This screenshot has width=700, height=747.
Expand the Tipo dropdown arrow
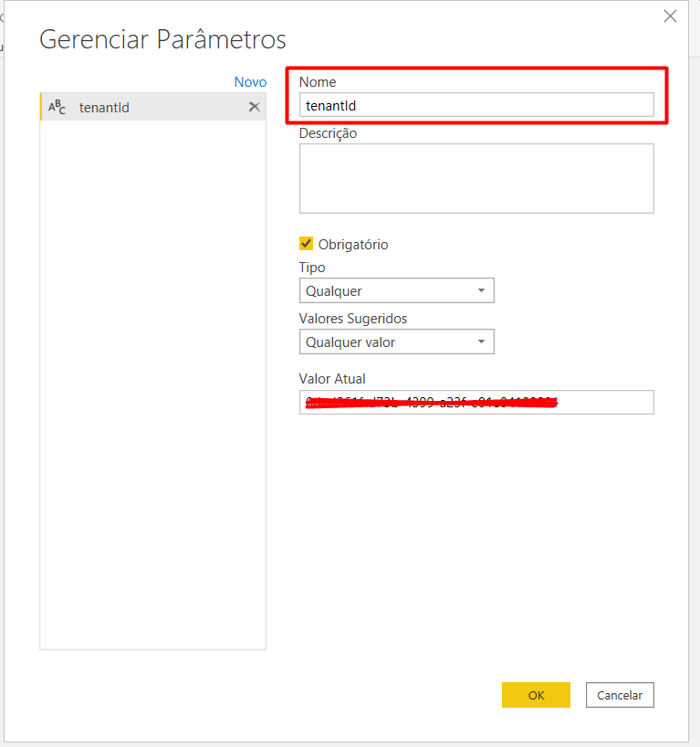point(481,291)
